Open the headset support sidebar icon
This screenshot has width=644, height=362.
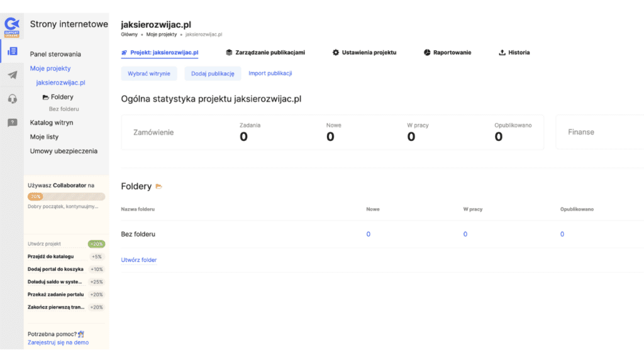pyautogui.click(x=13, y=99)
